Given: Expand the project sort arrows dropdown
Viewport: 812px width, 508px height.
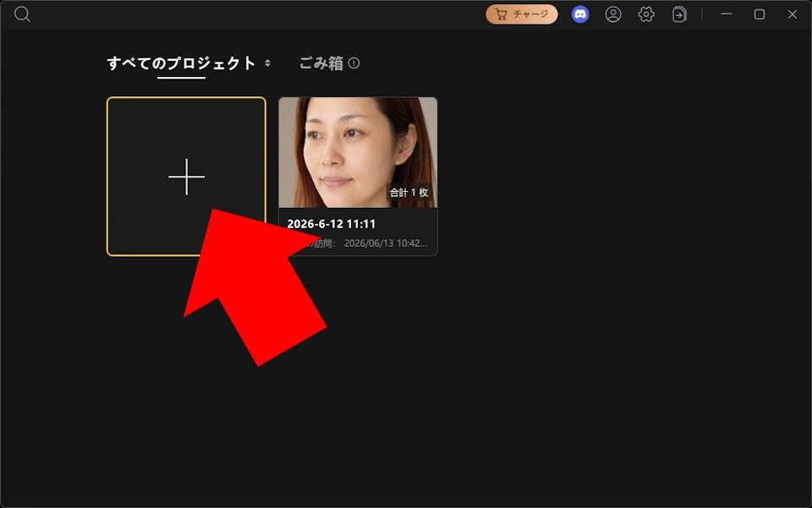Looking at the screenshot, I should (x=267, y=63).
